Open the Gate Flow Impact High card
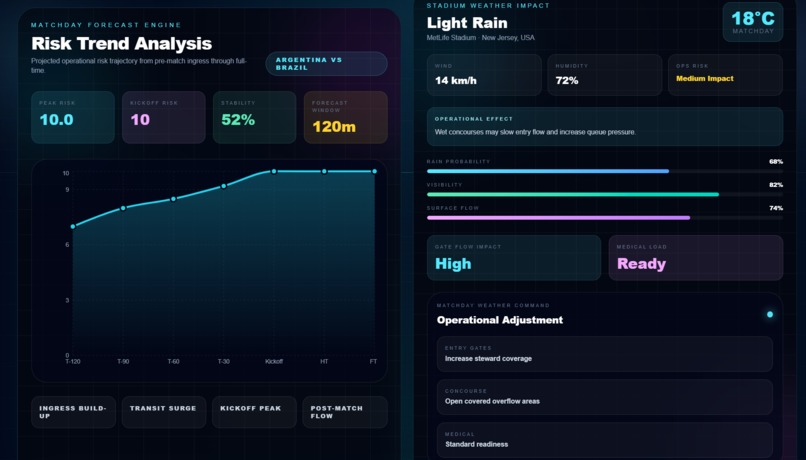806x460 pixels. pyautogui.click(x=514, y=258)
